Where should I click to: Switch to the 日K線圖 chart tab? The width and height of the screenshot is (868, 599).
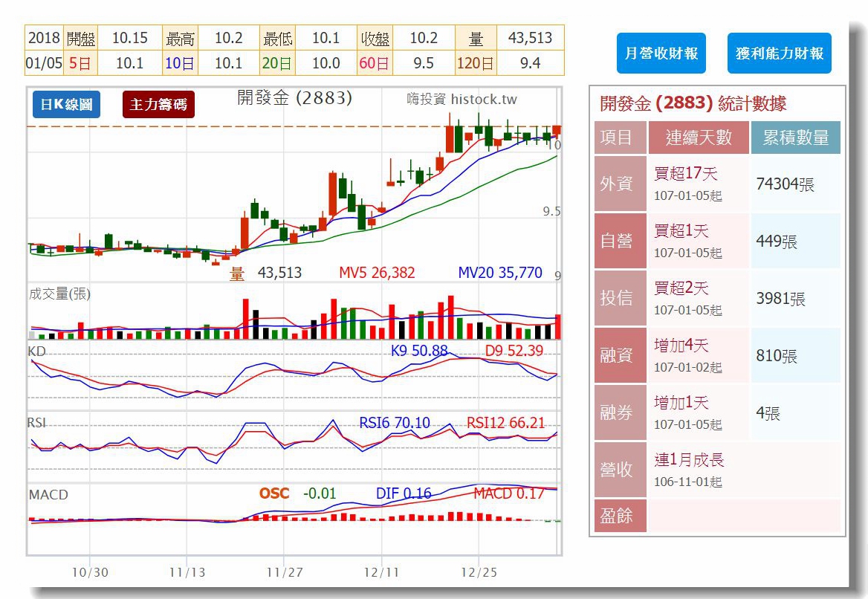click(66, 104)
